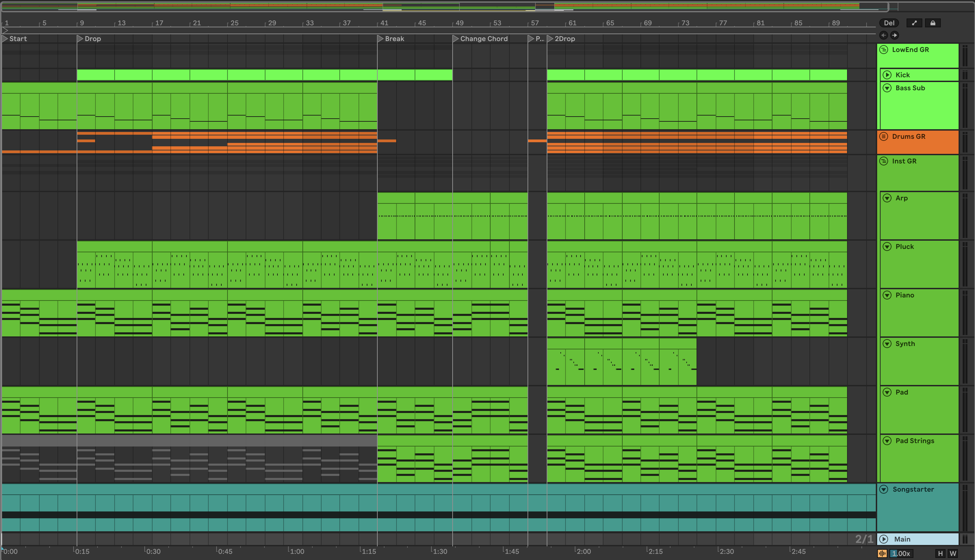Jump to the 2Drop locator
The width and height of the screenshot is (975, 560).
[561, 39]
